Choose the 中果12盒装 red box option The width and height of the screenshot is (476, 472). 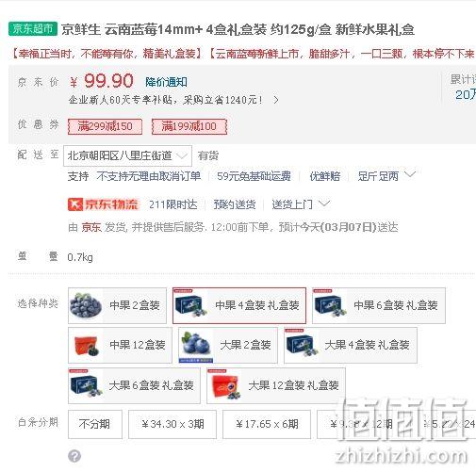pyautogui.click(x=120, y=345)
